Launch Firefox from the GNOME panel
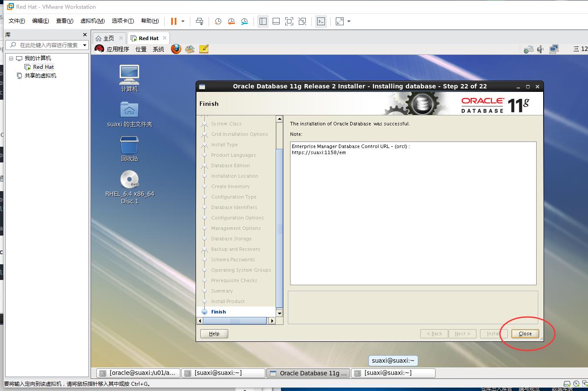588x391 pixels. [176, 49]
